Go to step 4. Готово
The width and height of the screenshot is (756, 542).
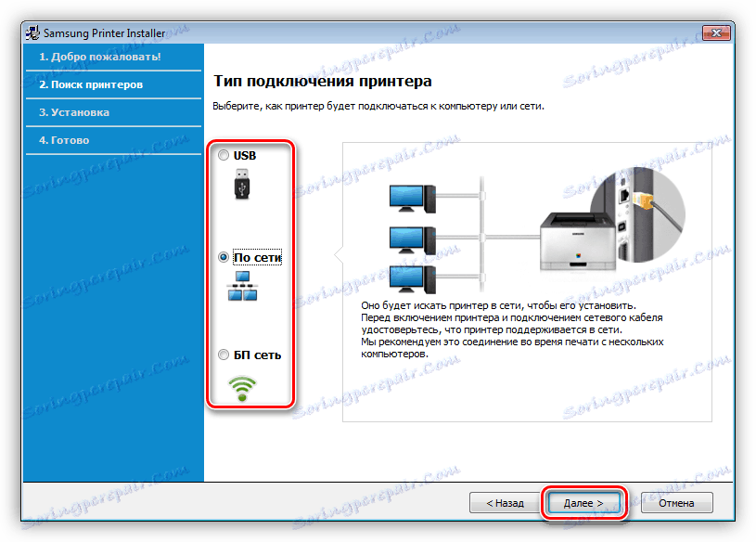pos(64,140)
